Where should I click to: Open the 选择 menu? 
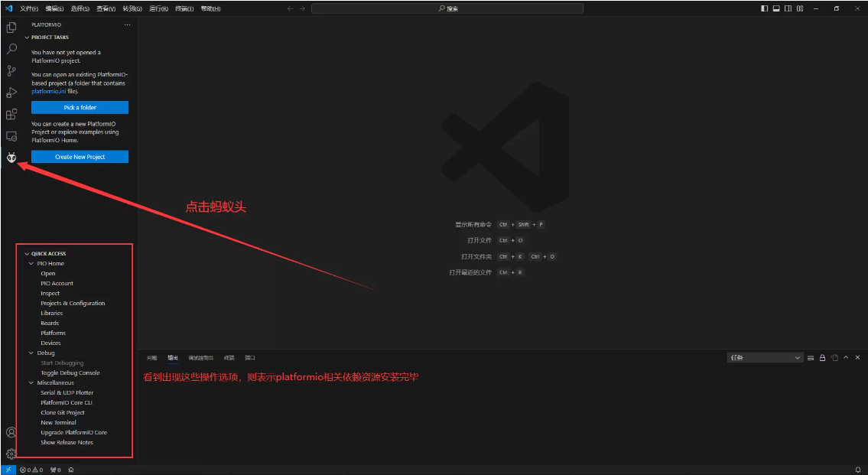coord(80,8)
